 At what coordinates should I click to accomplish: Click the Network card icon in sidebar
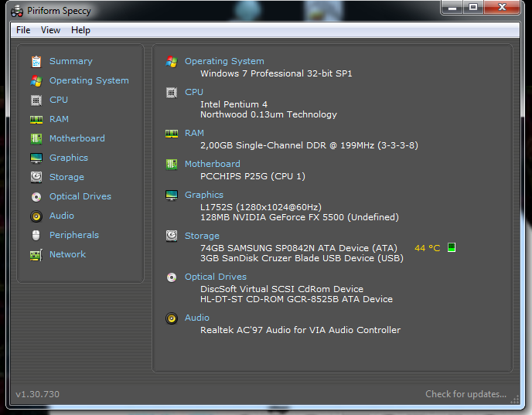(x=36, y=254)
